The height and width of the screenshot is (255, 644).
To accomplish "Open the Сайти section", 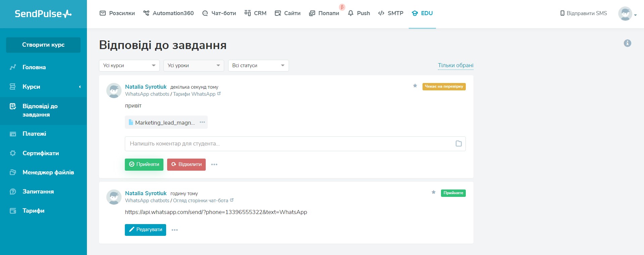I will point(288,13).
